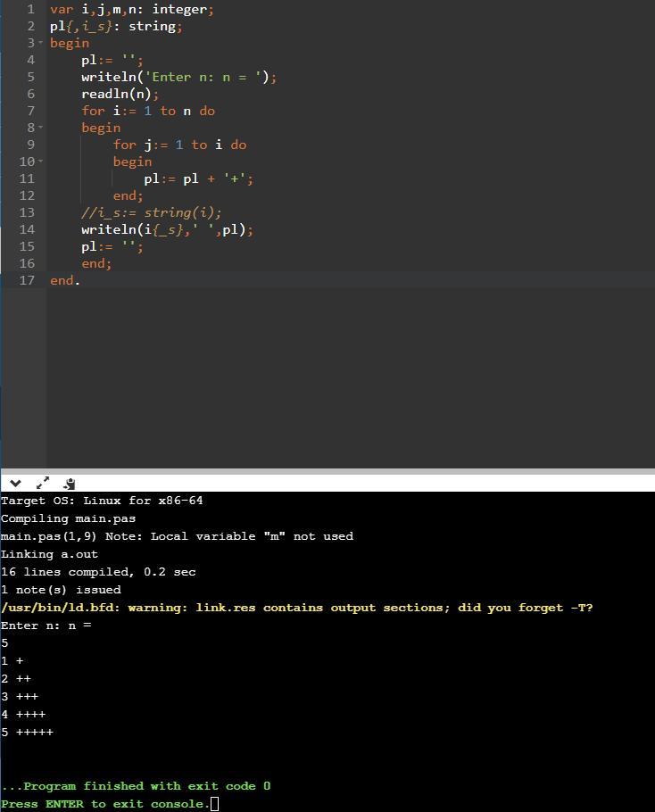
Task: Click the '3 +++' console output row
Action: pyautogui.click(x=20, y=697)
